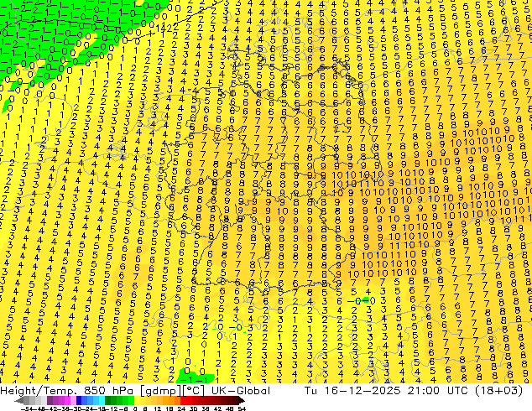Viewport: 532px width, 411px height.
Task: Click the darkest green legend swatch
Action: 107,400
